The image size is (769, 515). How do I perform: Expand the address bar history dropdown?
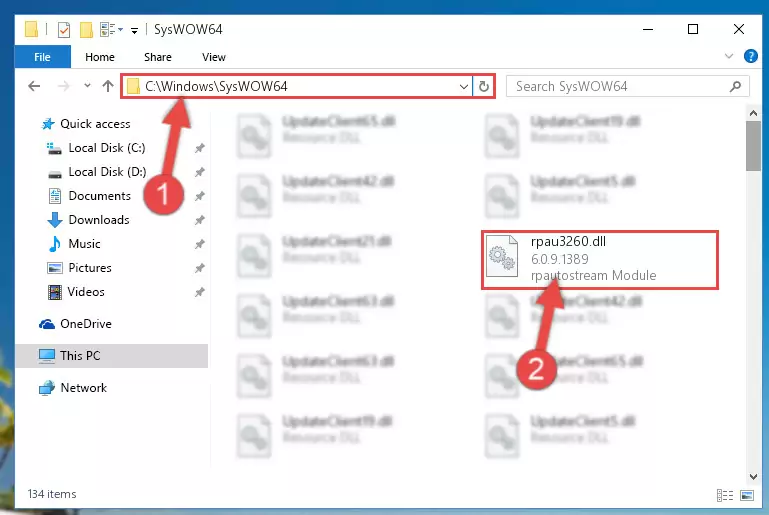pyautogui.click(x=463, y=87)
